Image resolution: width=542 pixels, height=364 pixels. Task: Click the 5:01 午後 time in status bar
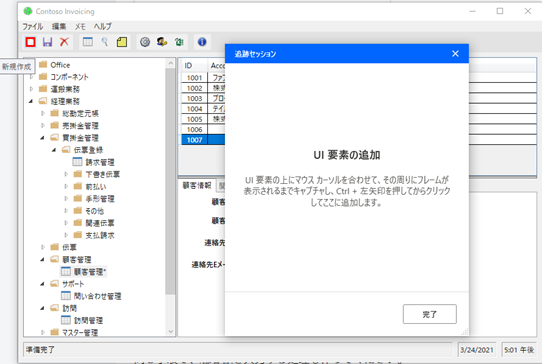(x=519, y=350)
